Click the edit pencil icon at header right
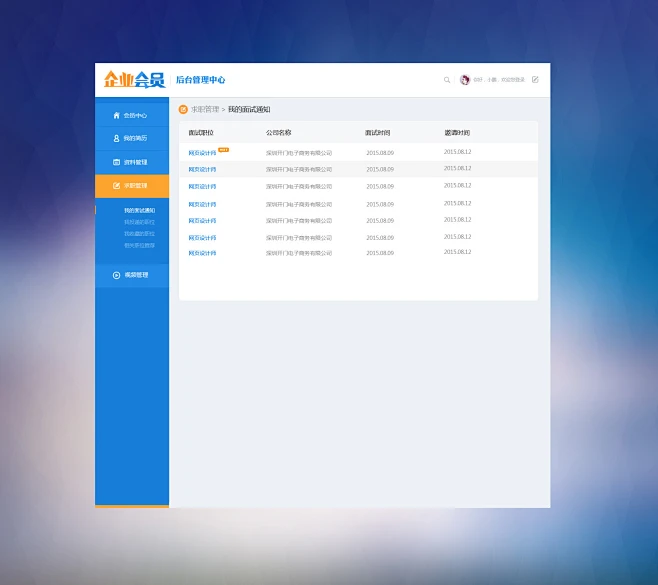 (x=535, y=80)
